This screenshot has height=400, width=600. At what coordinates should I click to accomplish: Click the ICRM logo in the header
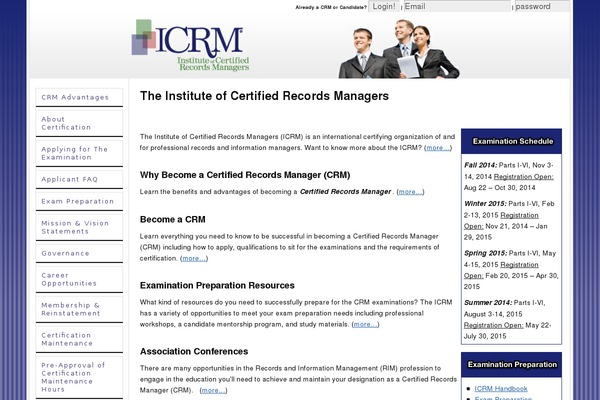click(190, 46)
